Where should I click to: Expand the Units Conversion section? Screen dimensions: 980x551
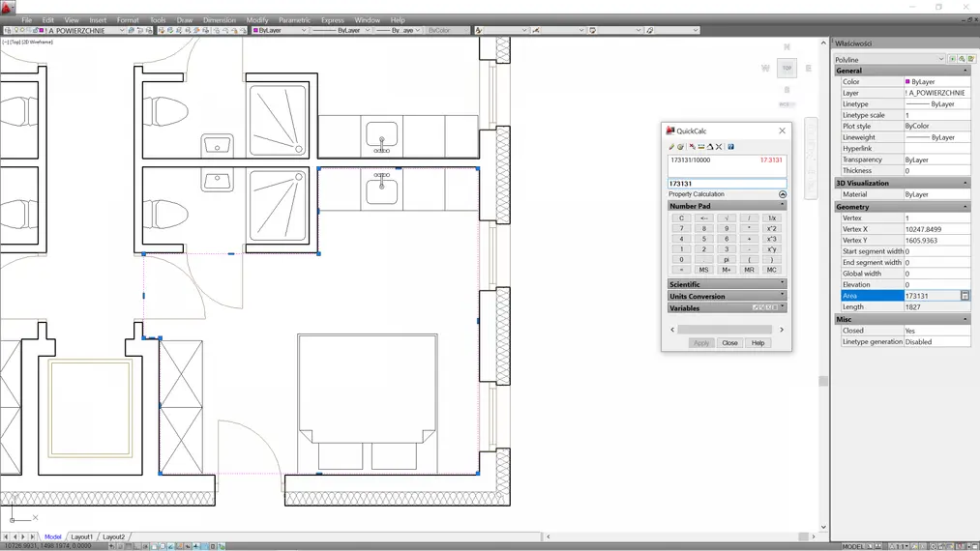click(782, 296)
